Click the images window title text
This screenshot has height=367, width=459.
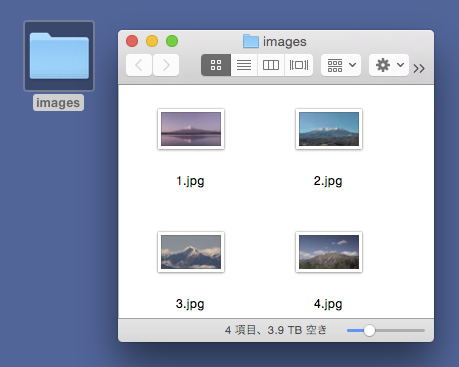285,42
